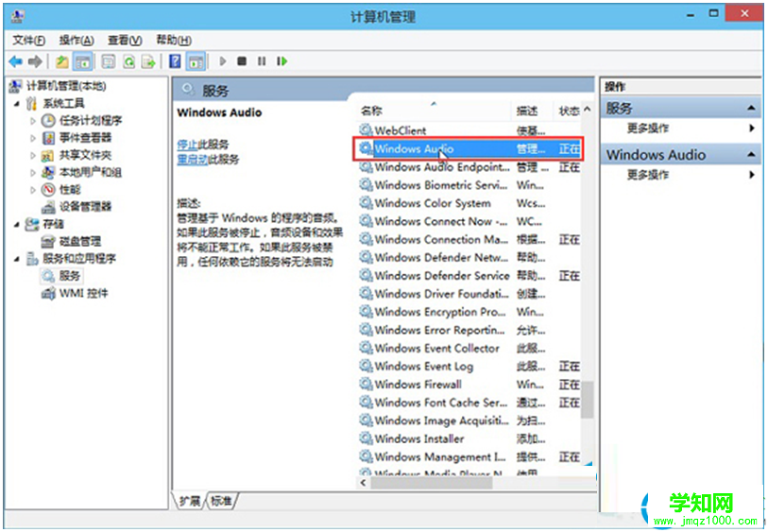
Task: Expand the 共享文件夹 tree node
Action: [33, 156]
